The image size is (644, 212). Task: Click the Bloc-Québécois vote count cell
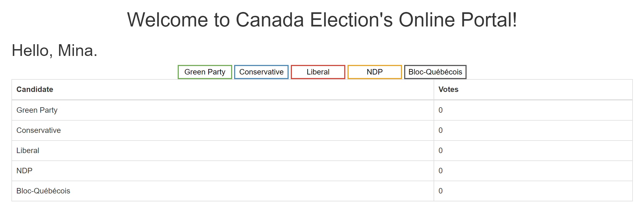point(533,191)
